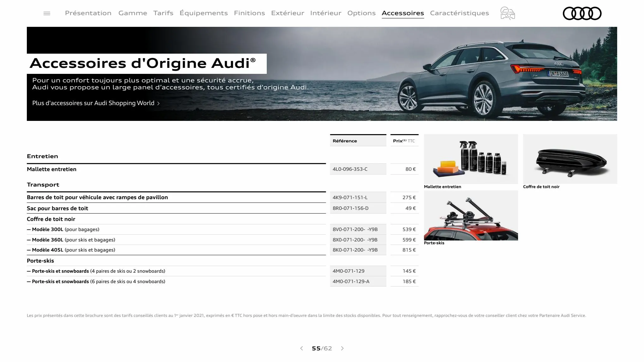Click the Accessoires d'Origine Audi heading
The height and width of the screenshot is (362, 644).
[143, 63]
